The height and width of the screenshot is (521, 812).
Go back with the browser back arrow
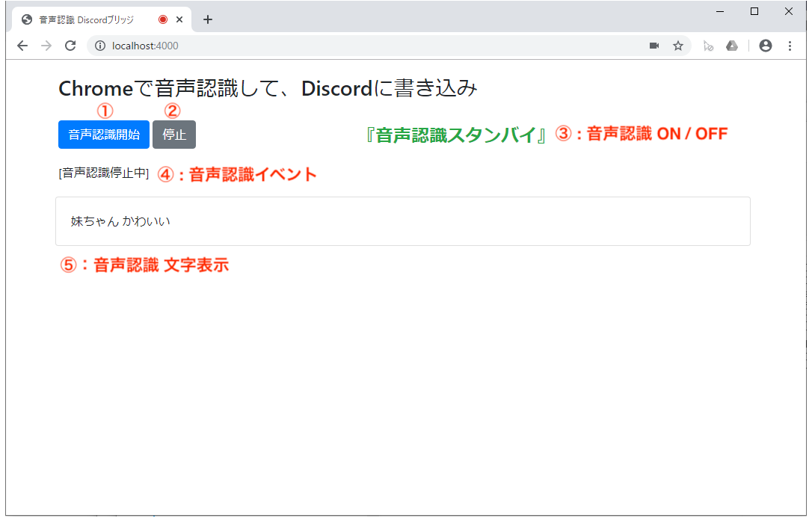pyautogui.click(x=22, y=46)
